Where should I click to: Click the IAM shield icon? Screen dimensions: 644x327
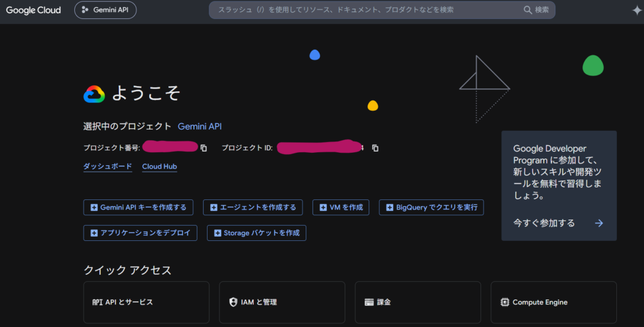click(233, 302)
